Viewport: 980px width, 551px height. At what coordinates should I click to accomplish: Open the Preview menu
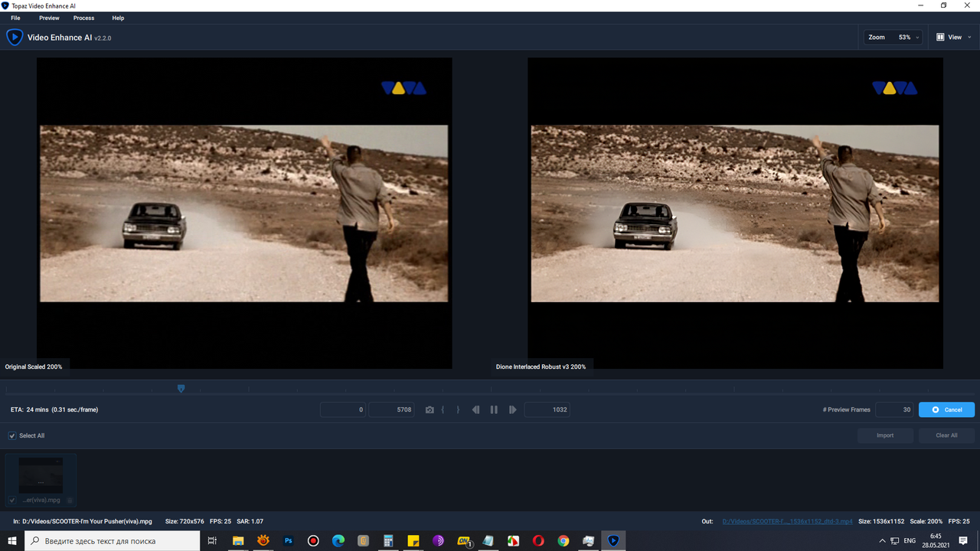click(x=49, y=18)
